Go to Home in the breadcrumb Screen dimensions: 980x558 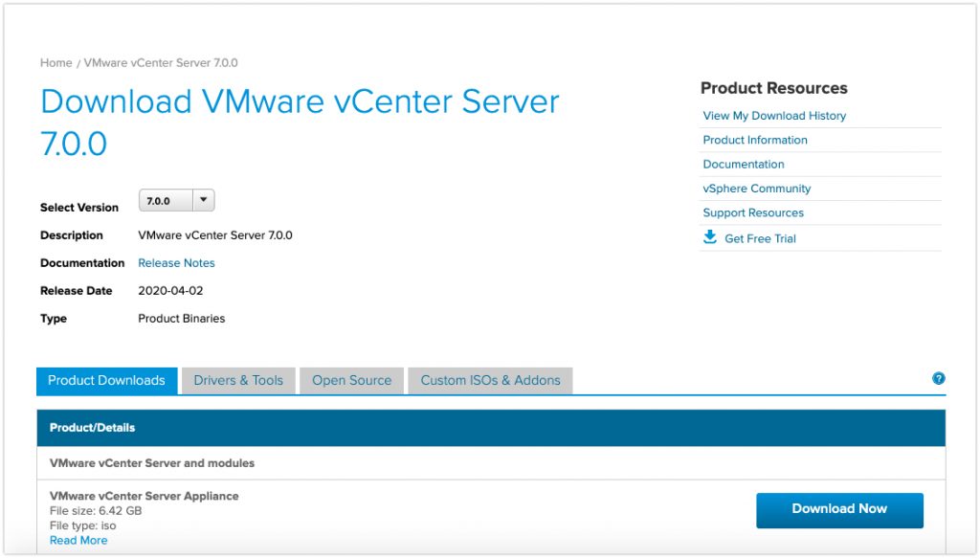56,63
